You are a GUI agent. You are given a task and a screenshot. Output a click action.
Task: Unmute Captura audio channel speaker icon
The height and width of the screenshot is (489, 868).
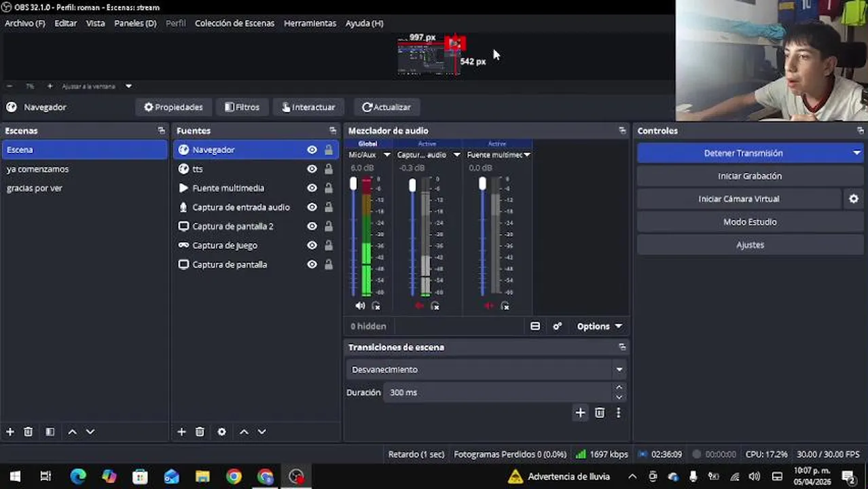coord(419,306)
